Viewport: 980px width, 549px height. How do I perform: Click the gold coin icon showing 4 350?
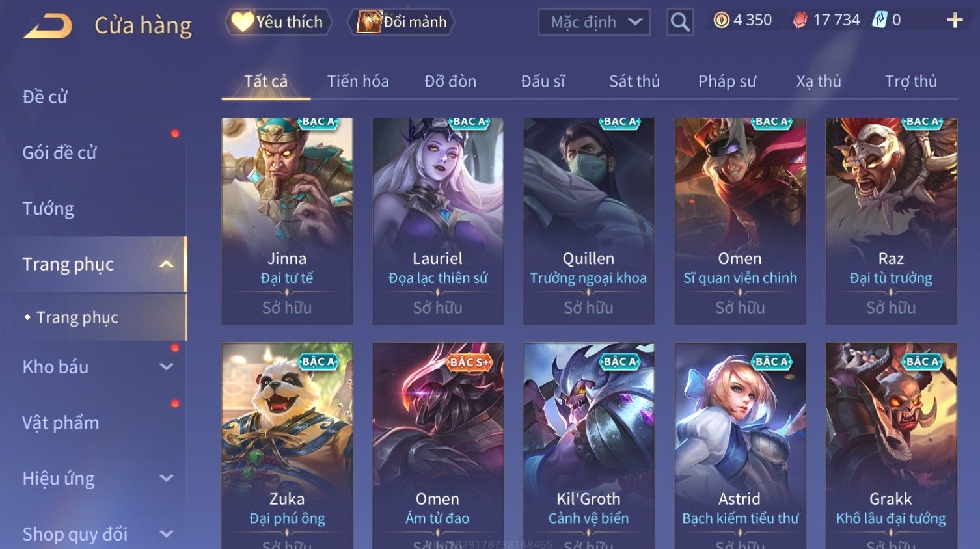[x=721, y=21]
